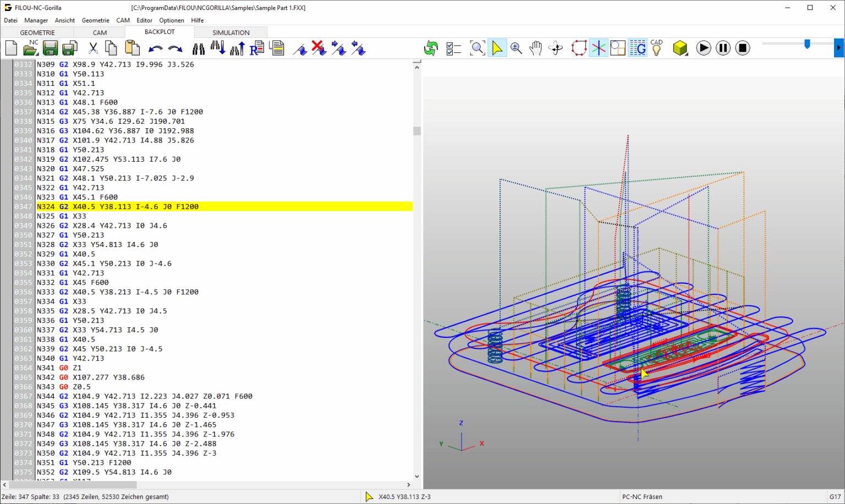Toggle the coordinate axes display

[599, 48]
